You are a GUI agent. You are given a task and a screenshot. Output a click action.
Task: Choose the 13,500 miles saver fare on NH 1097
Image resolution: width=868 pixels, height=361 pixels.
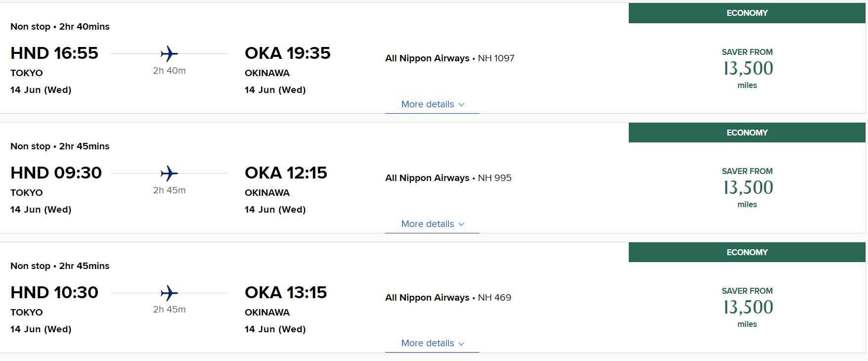747,68
